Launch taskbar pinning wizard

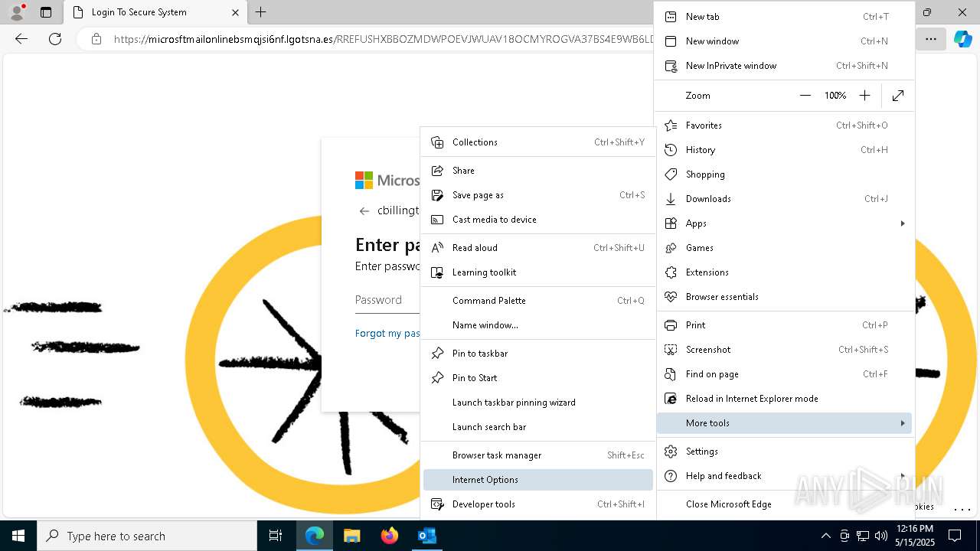point(537,403)
